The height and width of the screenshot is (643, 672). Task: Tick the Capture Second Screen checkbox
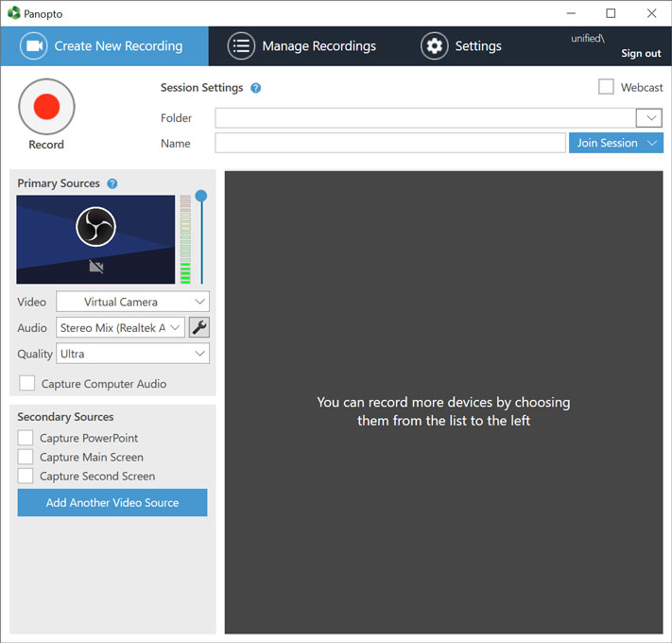tap(26, 476)
